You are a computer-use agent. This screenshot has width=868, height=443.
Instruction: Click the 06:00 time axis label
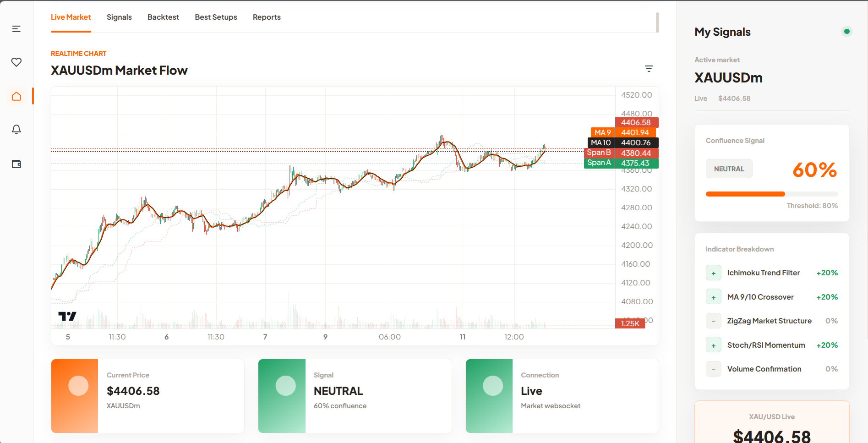click(x=390, y=337)
